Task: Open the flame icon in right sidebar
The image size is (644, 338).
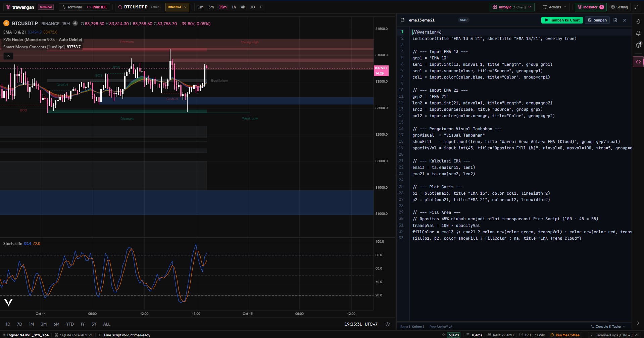Action: click(638, 21)
